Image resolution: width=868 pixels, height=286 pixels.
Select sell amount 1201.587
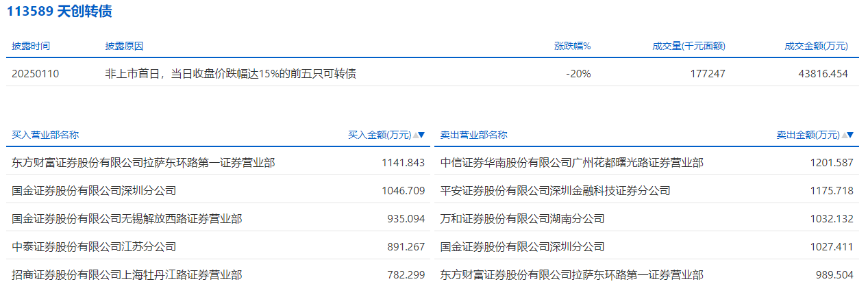click(832, 163)
